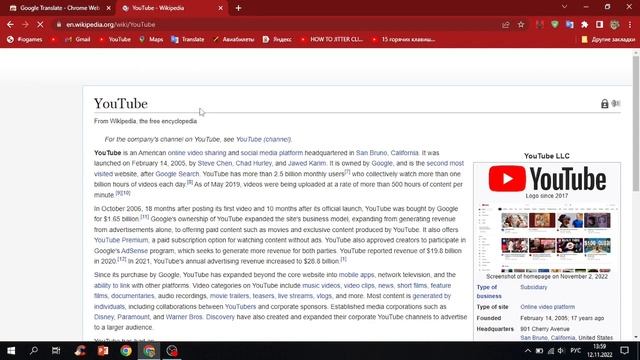Screen dimensions: 640x360
Task: Open the Chrome profile avatar
Action: pyautogui.click(x=615, y=25)
